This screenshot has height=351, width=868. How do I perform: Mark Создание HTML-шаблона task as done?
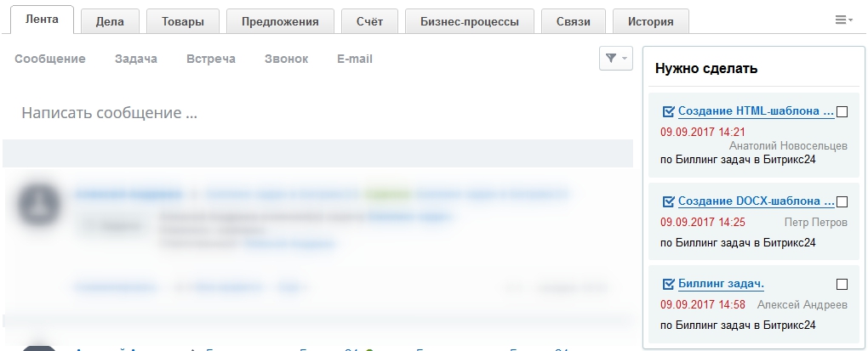click(842, 111)
